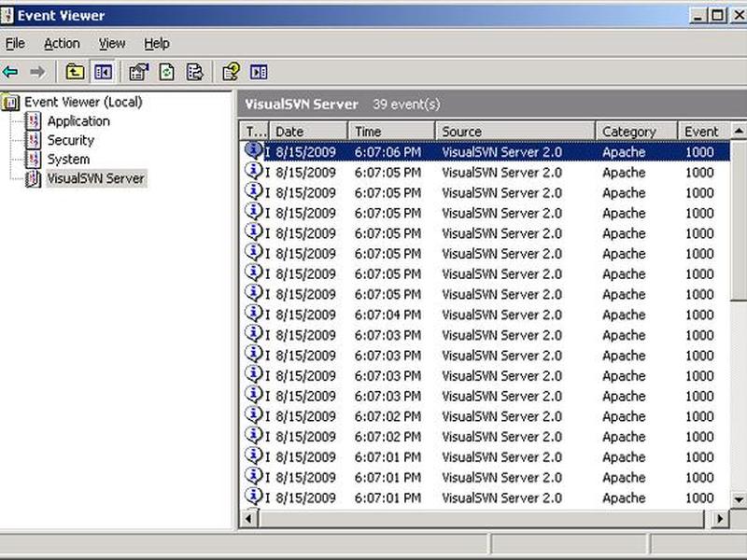Click the "39 event(s)" header text
747x560 pixels.
pos(406,105)
